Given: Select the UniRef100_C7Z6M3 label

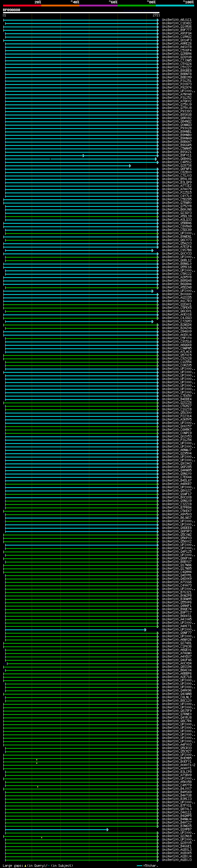Looking at the screenshot, I should click(176, 321).
